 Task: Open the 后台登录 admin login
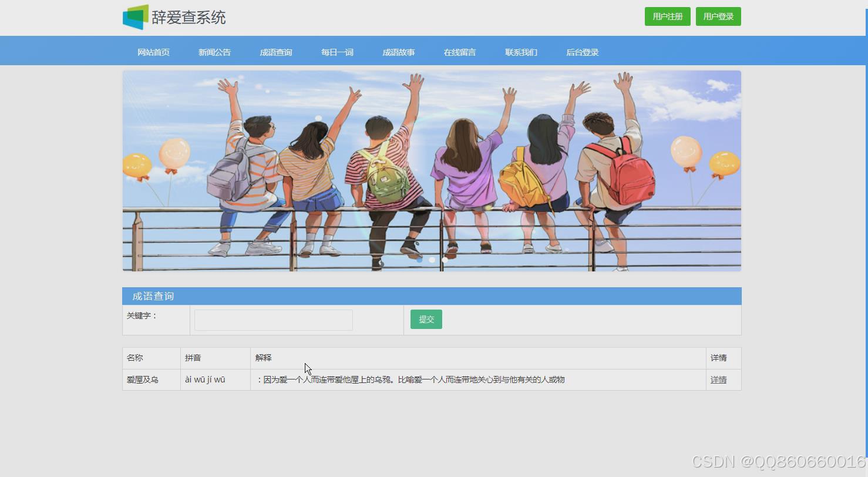tap(582, 52)
